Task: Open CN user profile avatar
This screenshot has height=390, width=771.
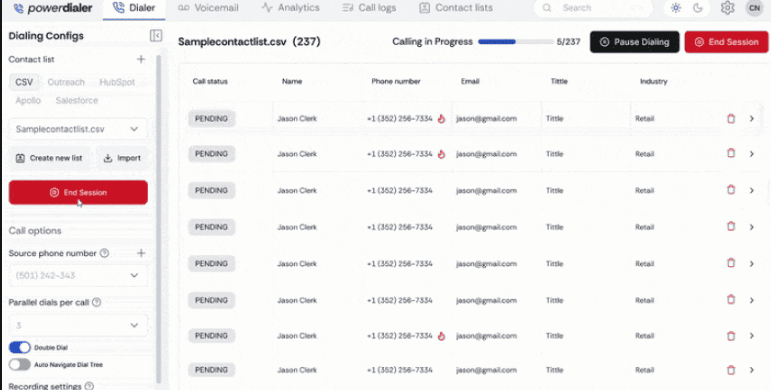Action: (x=754, y=8)
